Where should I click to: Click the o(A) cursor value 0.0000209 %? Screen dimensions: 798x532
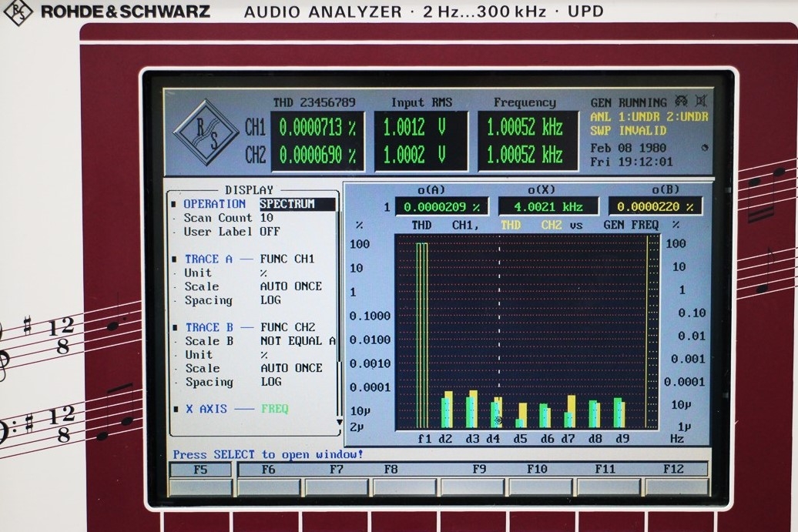tap(442, 207)
